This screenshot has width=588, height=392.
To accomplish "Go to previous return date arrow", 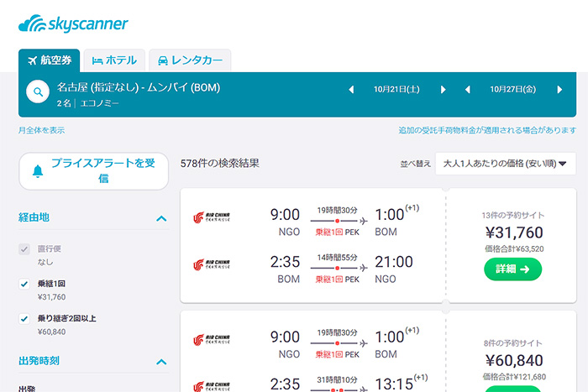I will [468, 89].
